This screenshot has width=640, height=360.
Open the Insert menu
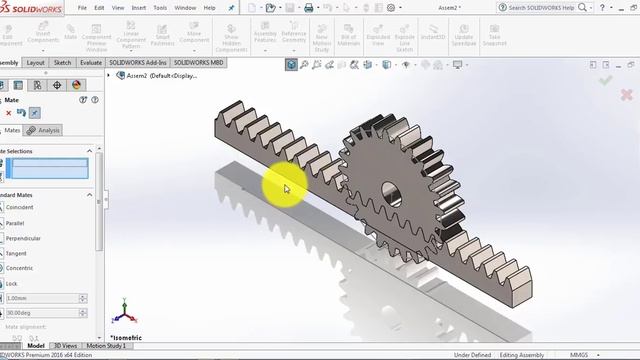[139, 8]
